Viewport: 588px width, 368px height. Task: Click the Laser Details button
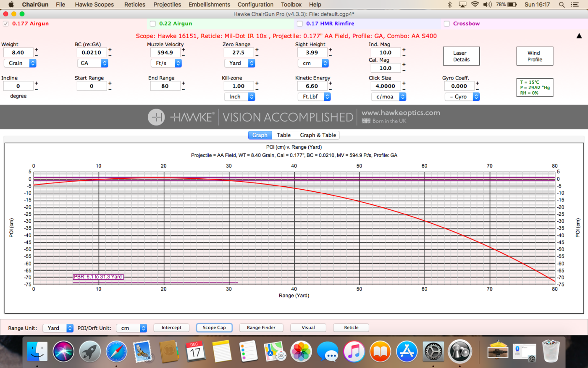tap(461, 56)
